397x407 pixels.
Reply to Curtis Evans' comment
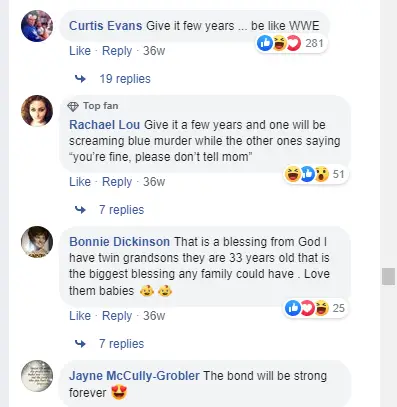117,51
